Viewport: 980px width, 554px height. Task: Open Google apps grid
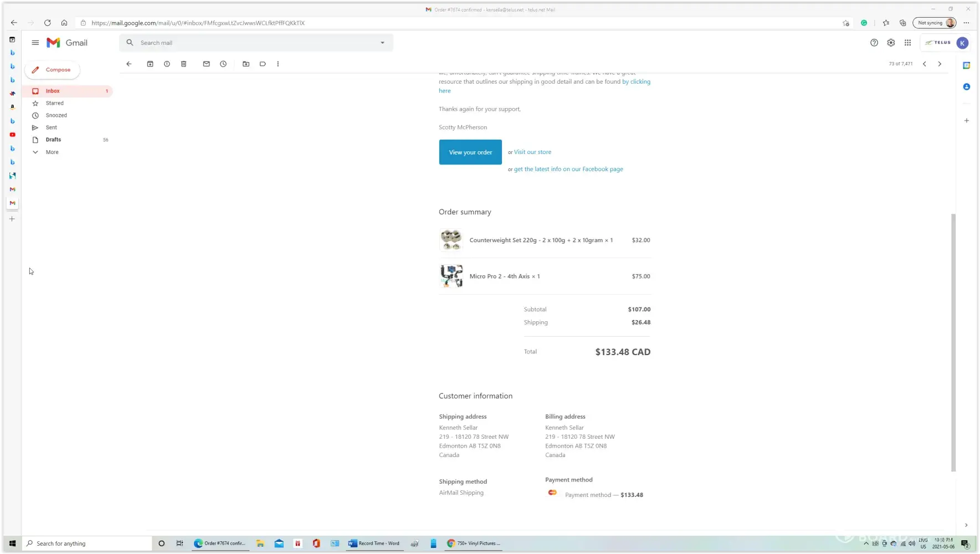907,43
